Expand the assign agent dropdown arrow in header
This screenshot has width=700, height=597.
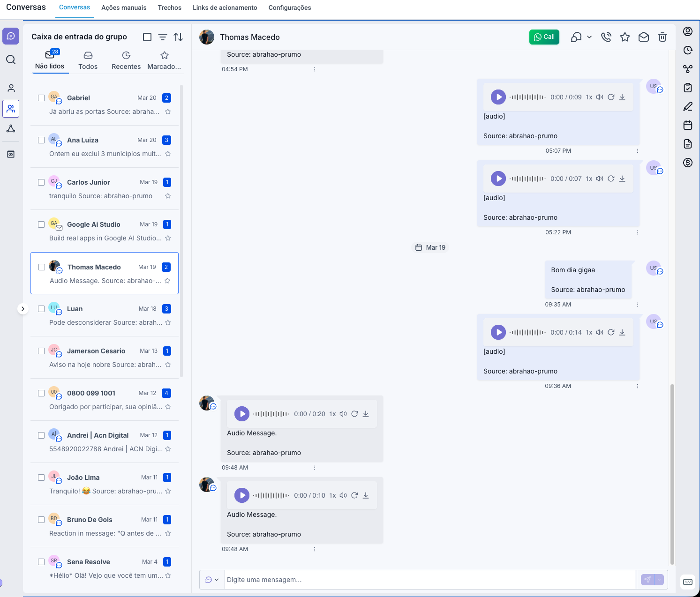pyautogui.click(x=589, y=37)
